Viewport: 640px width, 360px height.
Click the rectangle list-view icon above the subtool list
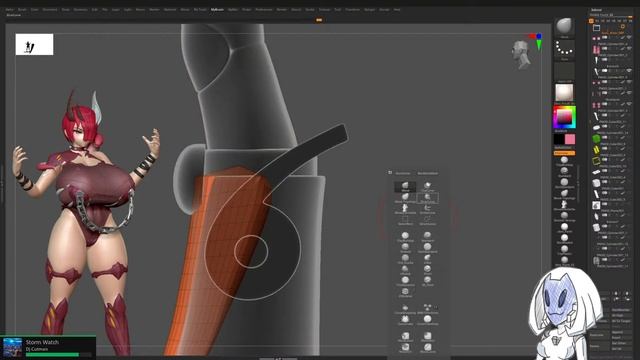pos(596,27)
